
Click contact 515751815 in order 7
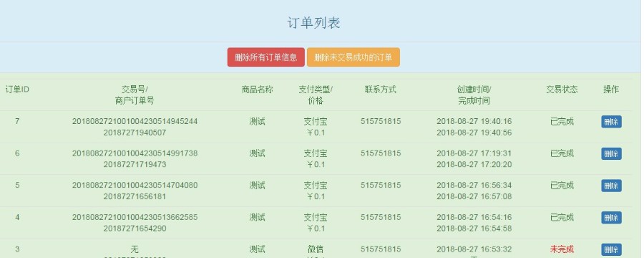[x=381, y=121]
